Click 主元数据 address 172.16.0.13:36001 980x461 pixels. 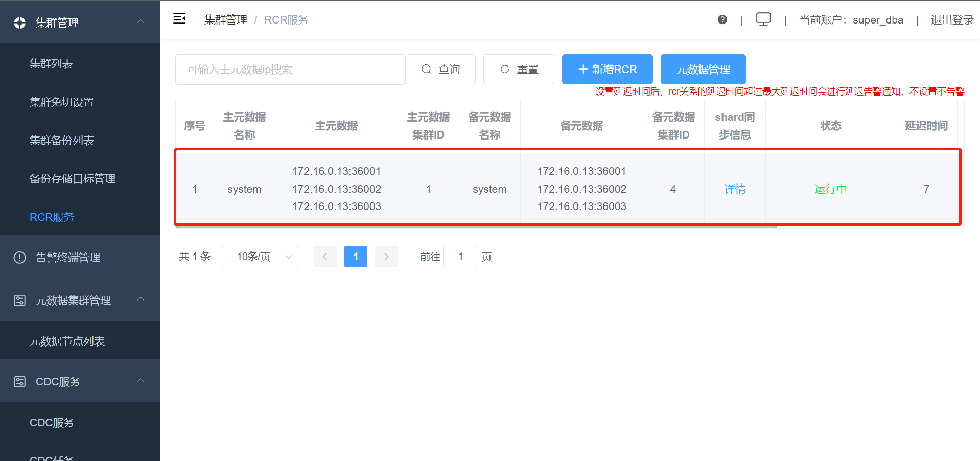coord(336,171)
